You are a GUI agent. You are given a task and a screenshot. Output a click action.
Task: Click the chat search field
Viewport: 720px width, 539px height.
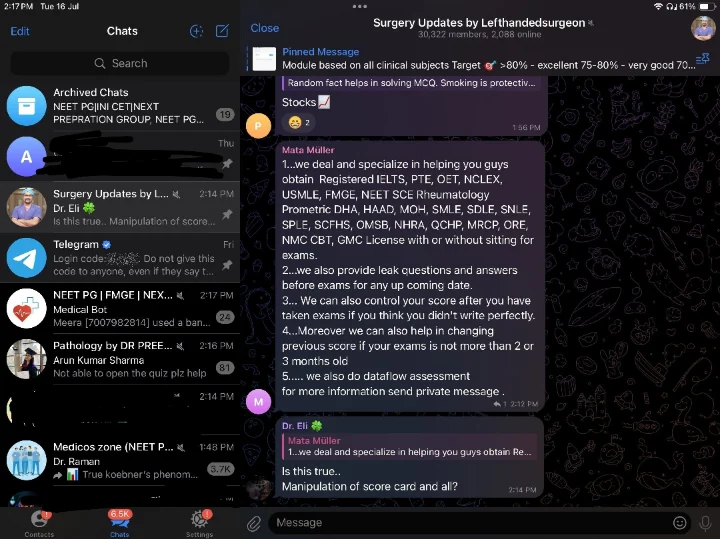coord(120,63)
